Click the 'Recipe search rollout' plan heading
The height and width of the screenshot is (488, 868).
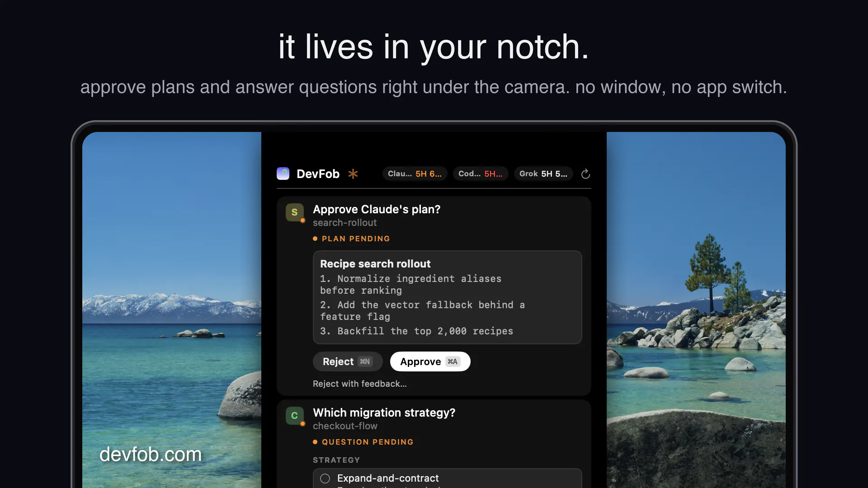pos(375,264)
